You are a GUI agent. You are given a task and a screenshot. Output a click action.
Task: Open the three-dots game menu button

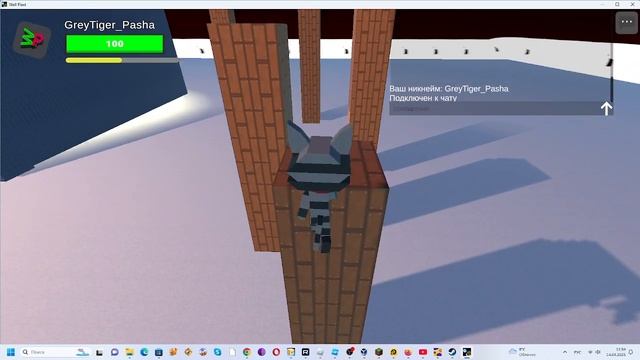(x=626, y=22)
